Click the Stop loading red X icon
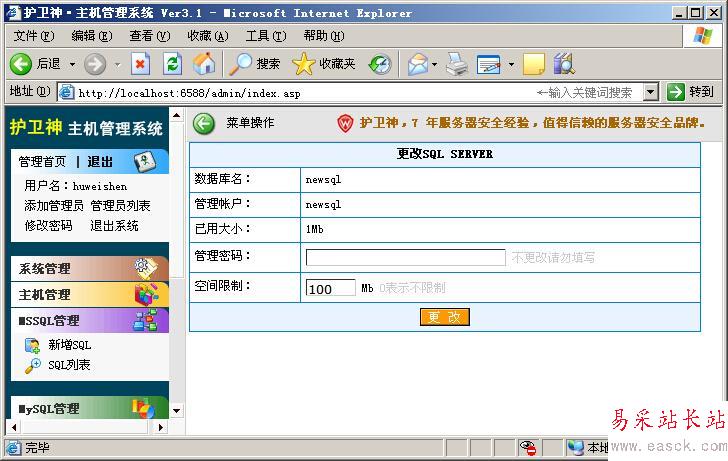Screen dimensions: 728x461 140,64
